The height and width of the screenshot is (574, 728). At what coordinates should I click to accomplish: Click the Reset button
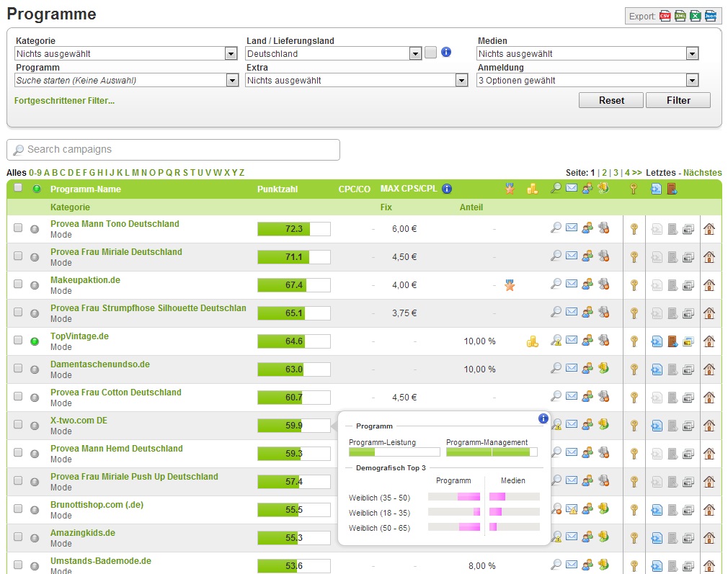[611, 100]
